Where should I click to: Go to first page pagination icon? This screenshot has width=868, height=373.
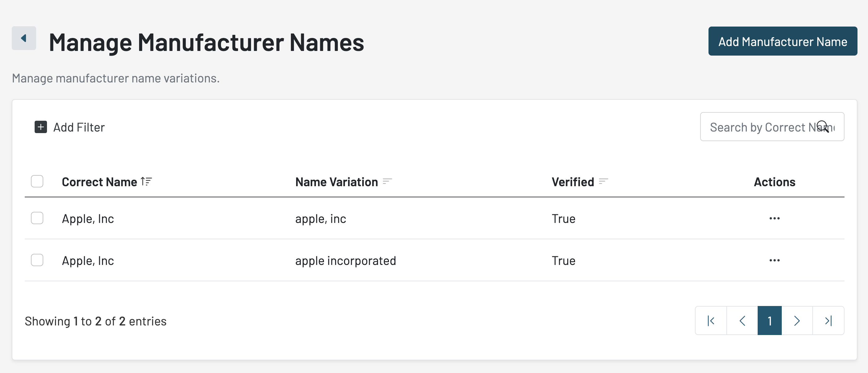pos(711,321)
